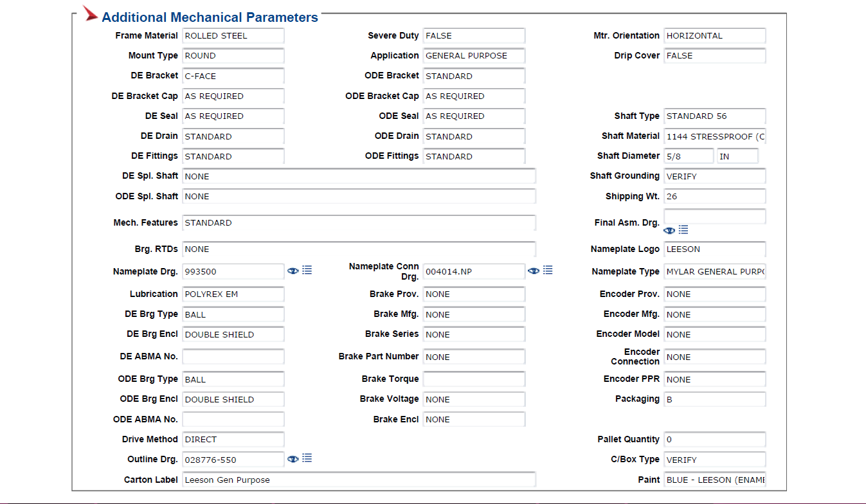Click the Pallet Quantity field
Image resolution: width=866 pixels, height=504 pixels.
[715, 440]
